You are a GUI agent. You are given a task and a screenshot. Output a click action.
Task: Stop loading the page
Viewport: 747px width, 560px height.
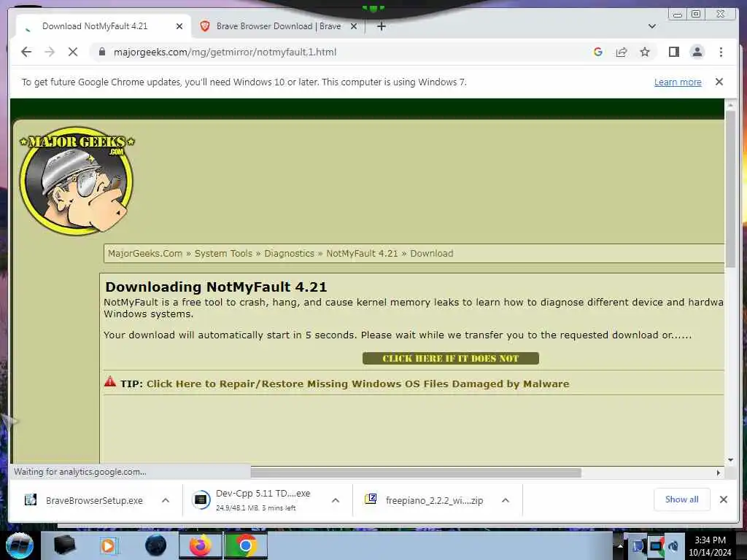(x=73, y=52)
